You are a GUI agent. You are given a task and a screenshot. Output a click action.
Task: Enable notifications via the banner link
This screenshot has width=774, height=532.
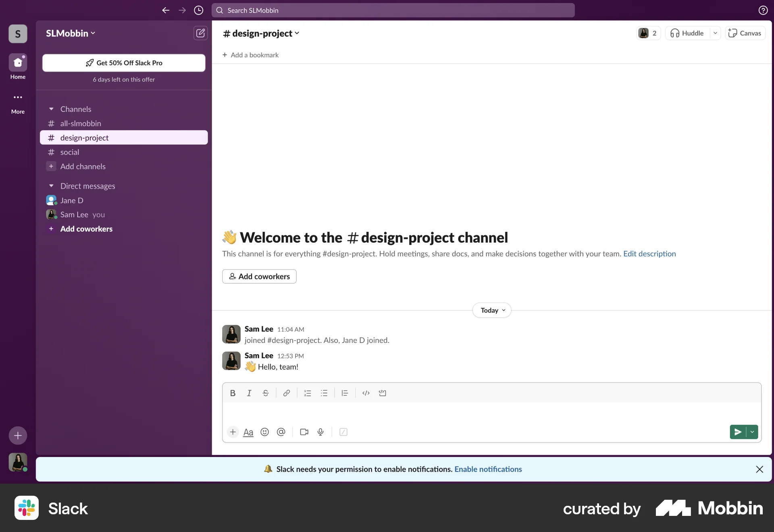[x=488, y=469]
